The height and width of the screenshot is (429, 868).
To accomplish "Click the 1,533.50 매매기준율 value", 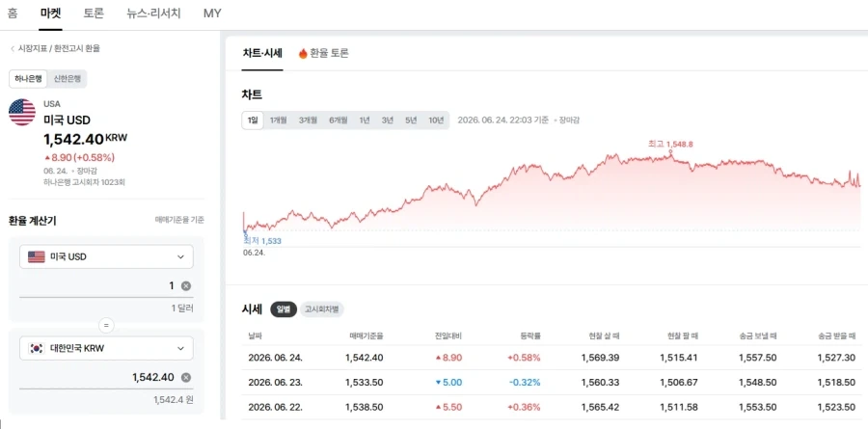I will pos(364,382).
